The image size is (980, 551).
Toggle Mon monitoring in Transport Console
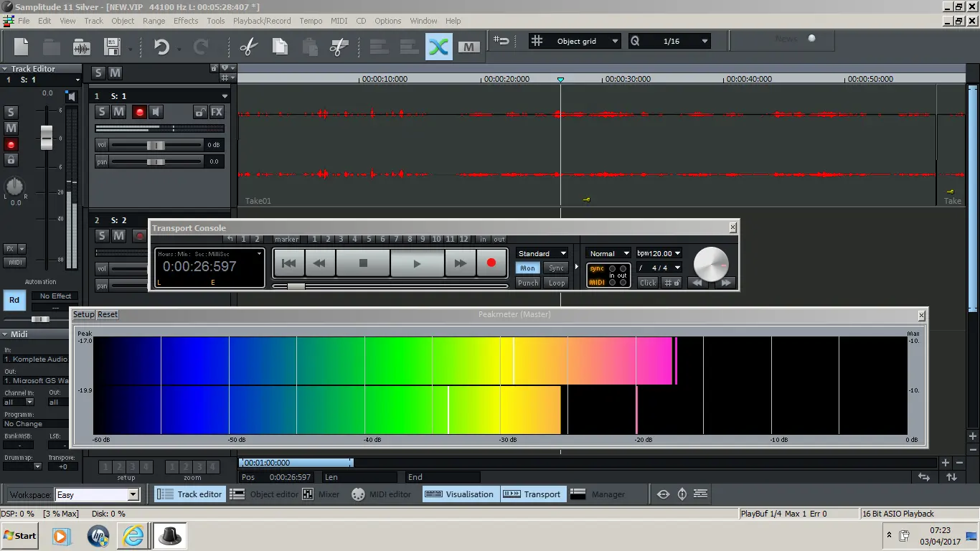(x=527, y=268)
